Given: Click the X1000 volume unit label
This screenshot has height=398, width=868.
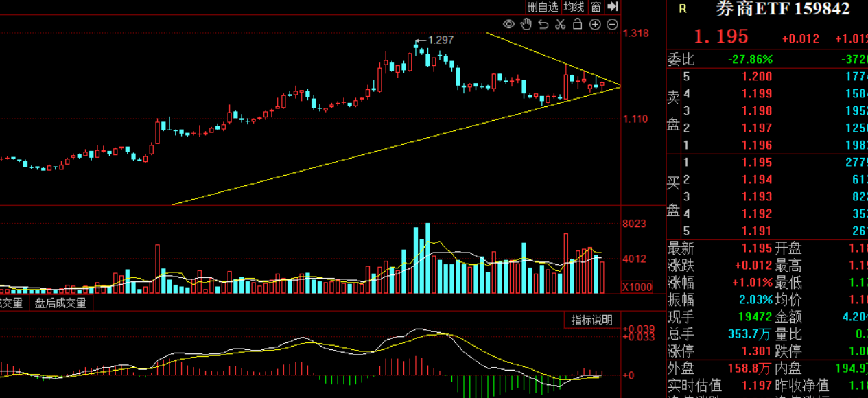Looking at the screenshot, I should coord(637,287).
